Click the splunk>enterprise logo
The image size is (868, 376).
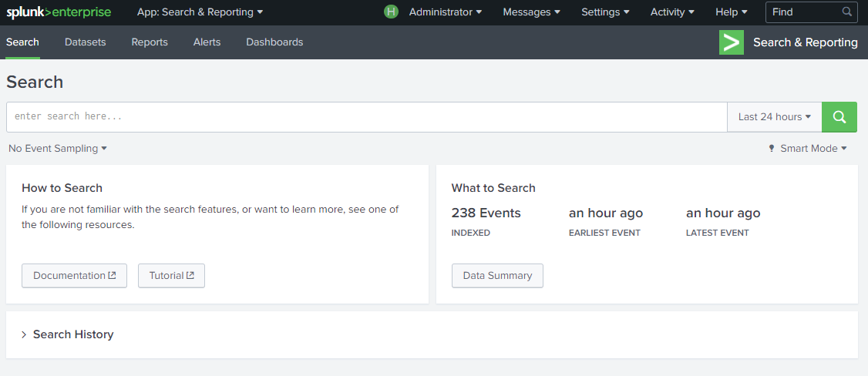[59, 12]
